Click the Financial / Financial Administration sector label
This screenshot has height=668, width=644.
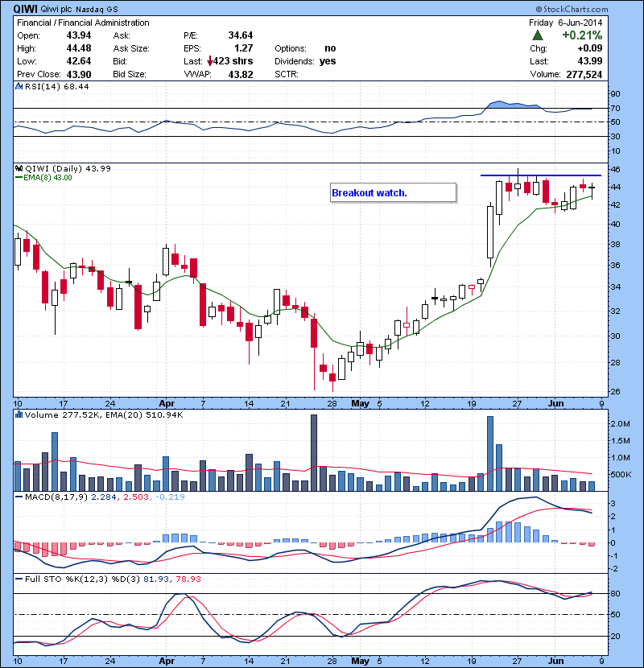83,23
